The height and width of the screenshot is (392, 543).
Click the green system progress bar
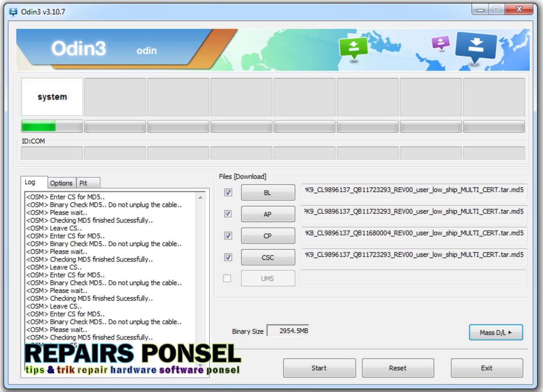point(52,126)
